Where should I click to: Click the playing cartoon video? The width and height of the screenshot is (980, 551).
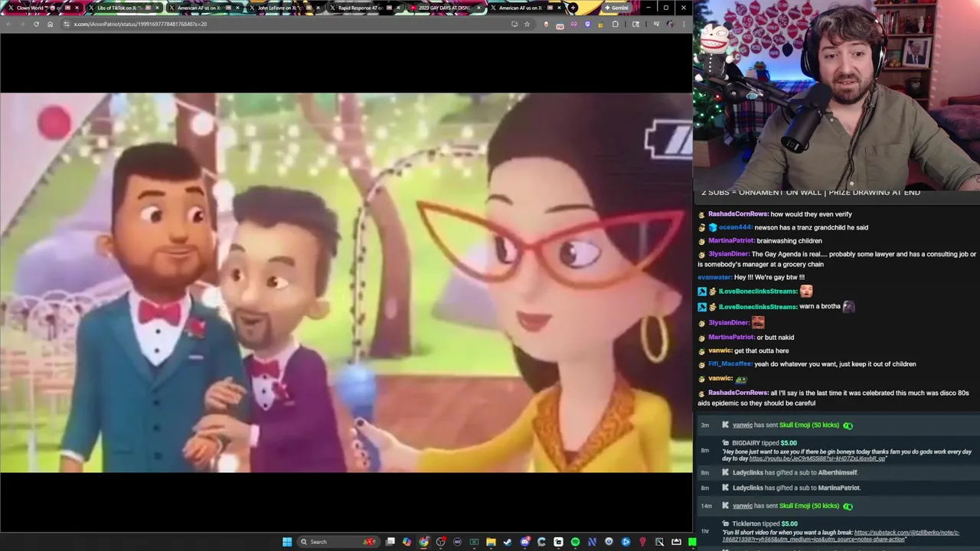point(346,282)
